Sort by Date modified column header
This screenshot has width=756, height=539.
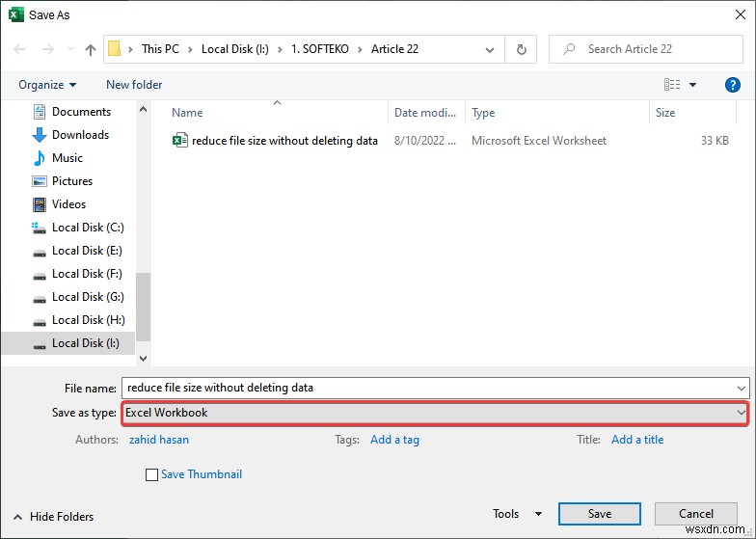pos(426,113)
